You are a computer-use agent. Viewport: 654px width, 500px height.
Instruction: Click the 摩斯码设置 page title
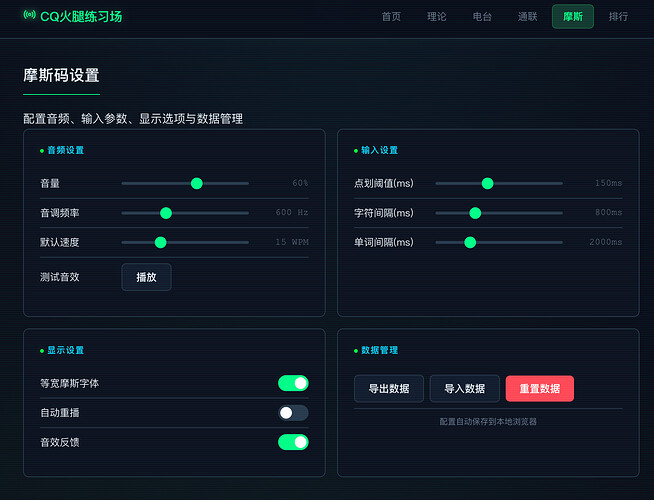point(61,75)
